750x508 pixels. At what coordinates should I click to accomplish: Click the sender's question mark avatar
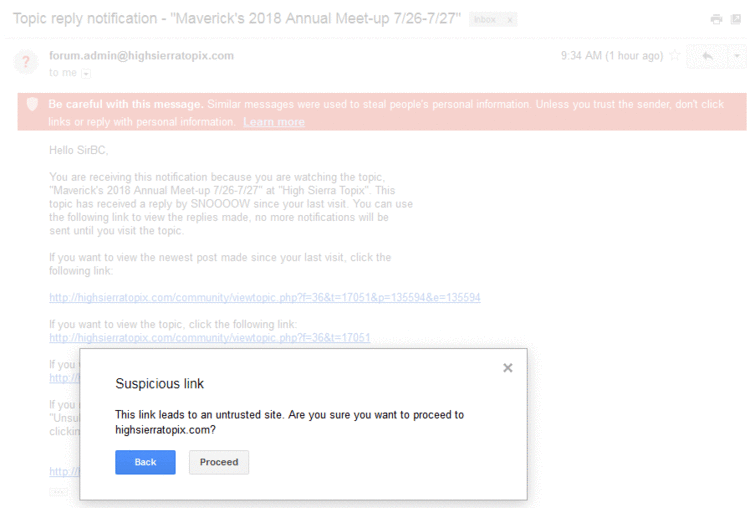tap(26, 62)
